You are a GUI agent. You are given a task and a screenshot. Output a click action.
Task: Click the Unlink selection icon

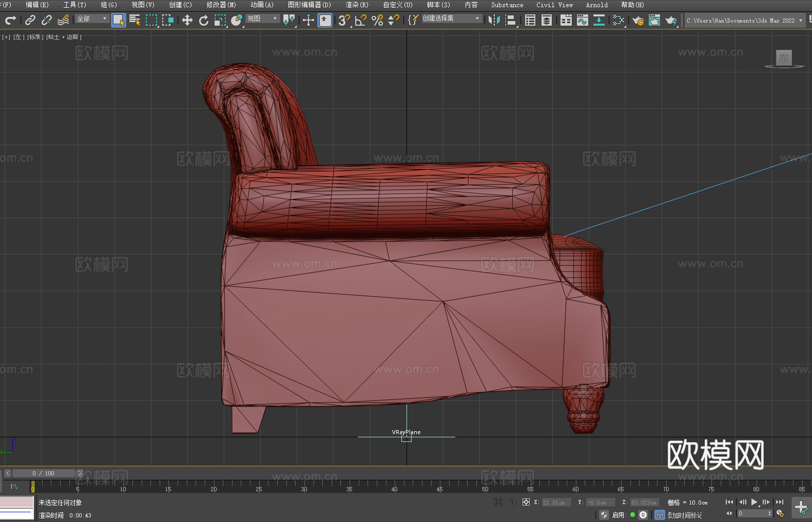tap(47, 20)
